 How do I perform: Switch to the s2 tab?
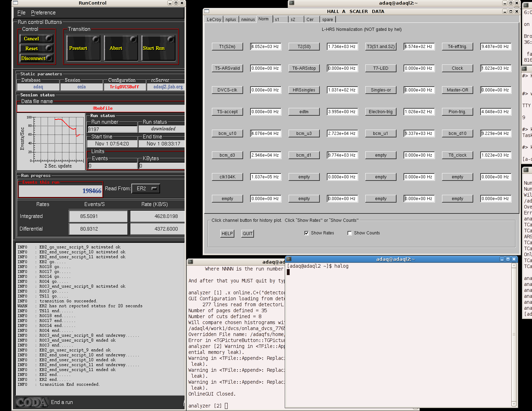[296, 20]
